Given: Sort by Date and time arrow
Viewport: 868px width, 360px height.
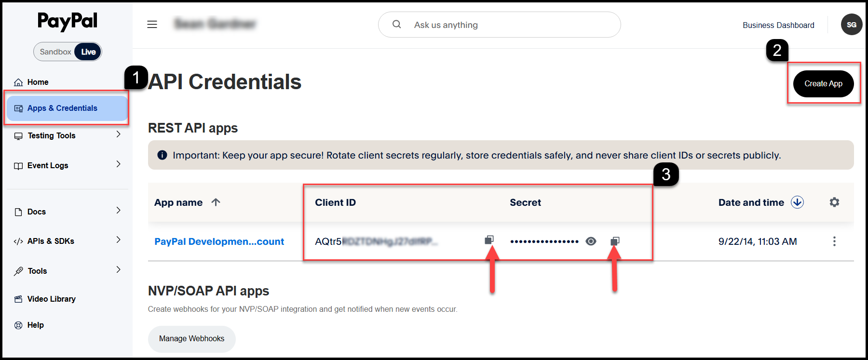Looking at the screenshot, I should pos(797,202).
